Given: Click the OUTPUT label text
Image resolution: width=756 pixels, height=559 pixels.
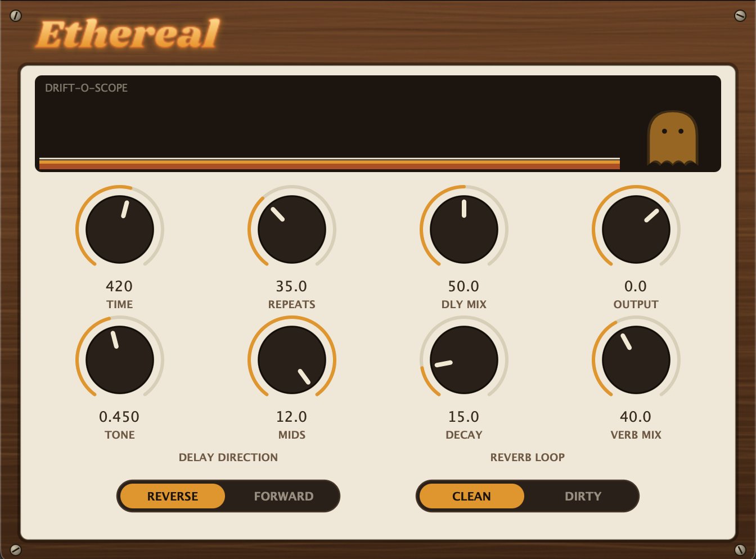Looking at the screenshot, I should click(x=636, y=304).
